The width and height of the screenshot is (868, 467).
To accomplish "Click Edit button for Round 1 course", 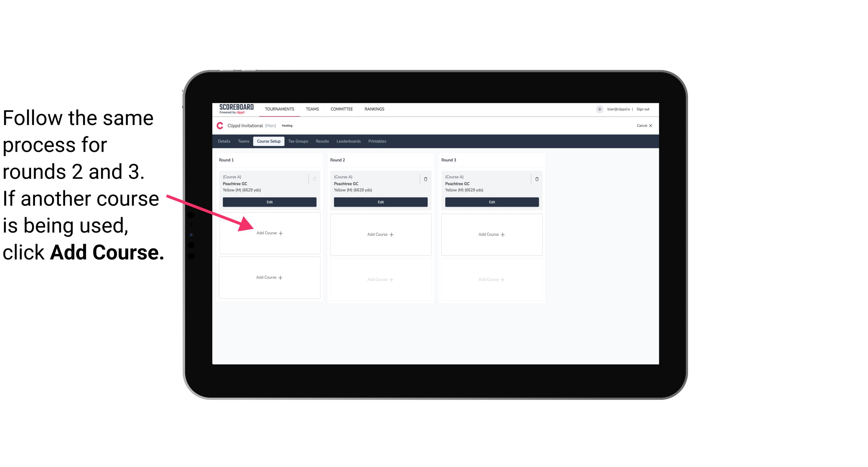I will [x=268, y=202].
